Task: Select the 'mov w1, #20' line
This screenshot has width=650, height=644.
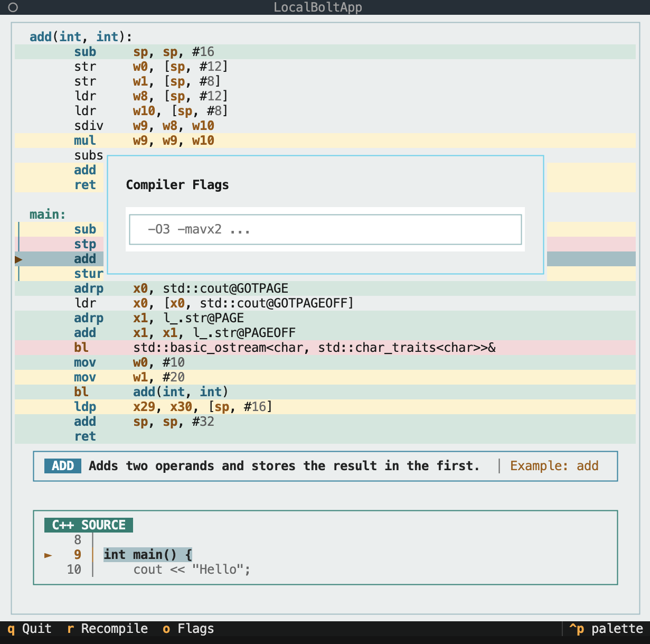Action: pyautogui.click(x=325, y=377)
